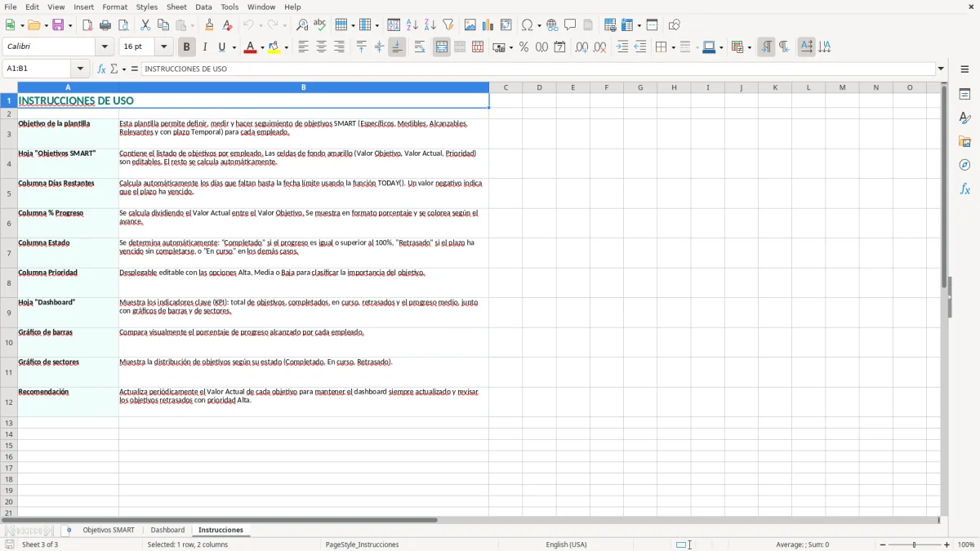This screenshot has width=980, height=551.
Task: Open Font Name dropdown arrow
Action: point(105,47)
